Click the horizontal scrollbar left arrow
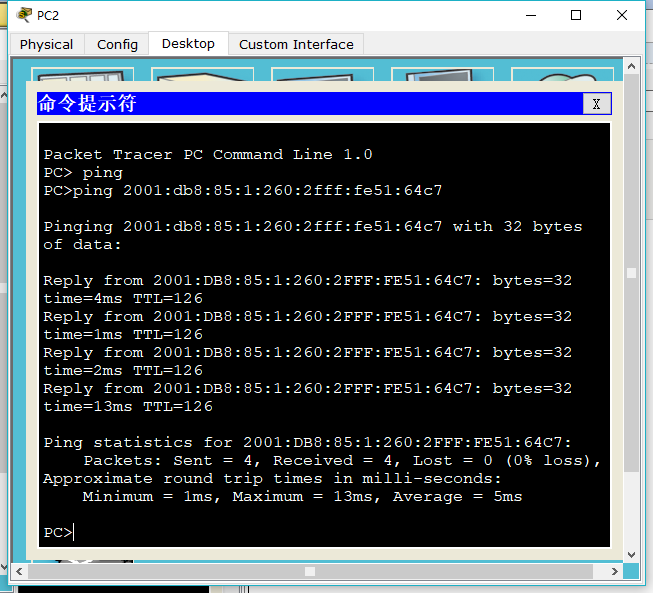Image resolution: width=653 pixels, height=593 pixels. 19,571
